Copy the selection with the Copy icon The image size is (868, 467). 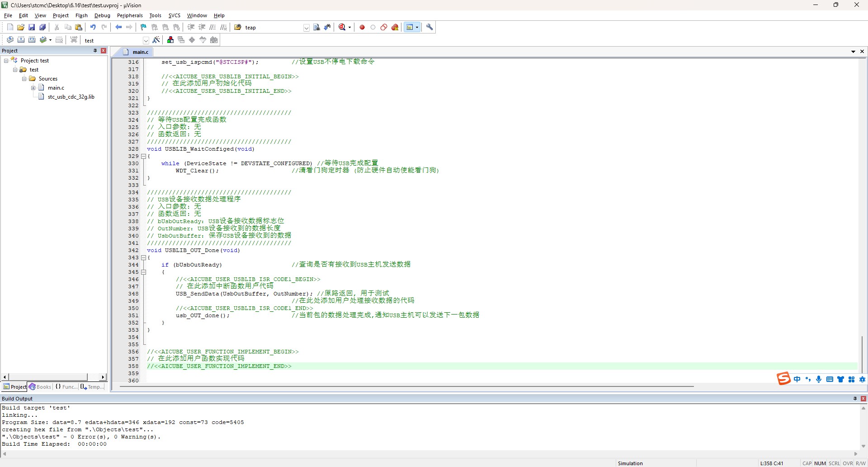point(68,27)
